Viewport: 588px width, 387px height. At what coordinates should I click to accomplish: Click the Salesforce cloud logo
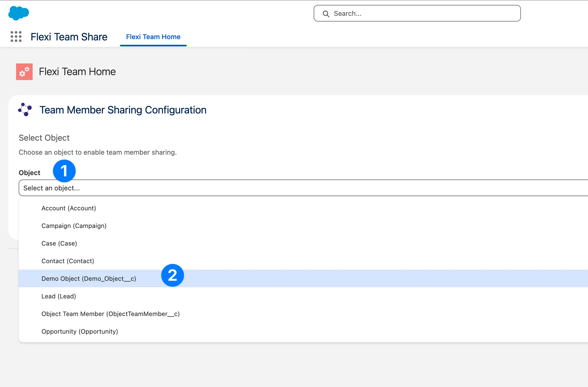coord(19,13)
